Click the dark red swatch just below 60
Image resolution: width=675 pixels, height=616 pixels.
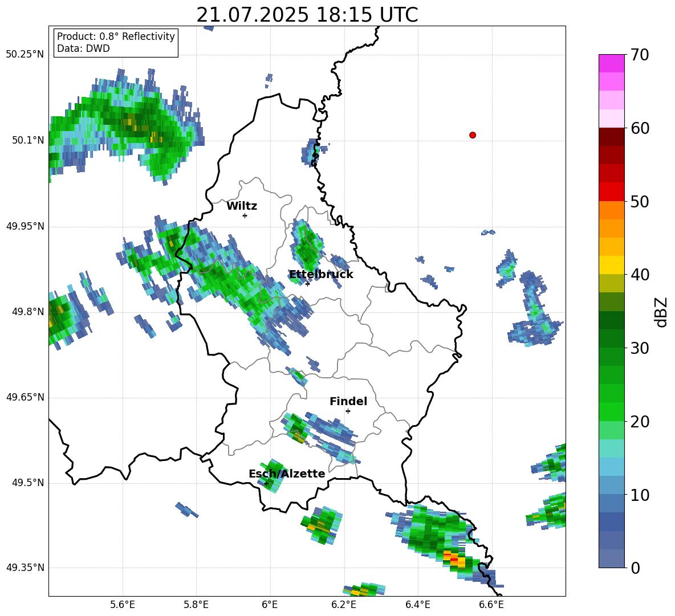(x=611, y=137)
